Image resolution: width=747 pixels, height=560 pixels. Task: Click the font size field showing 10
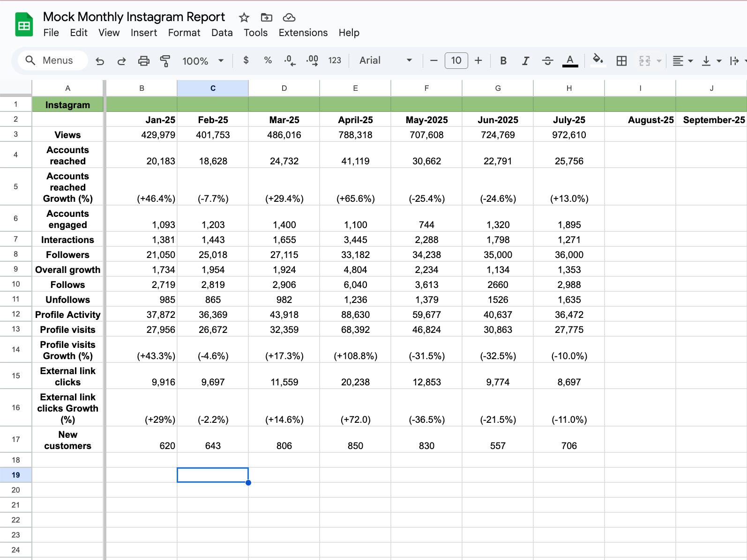456,60
